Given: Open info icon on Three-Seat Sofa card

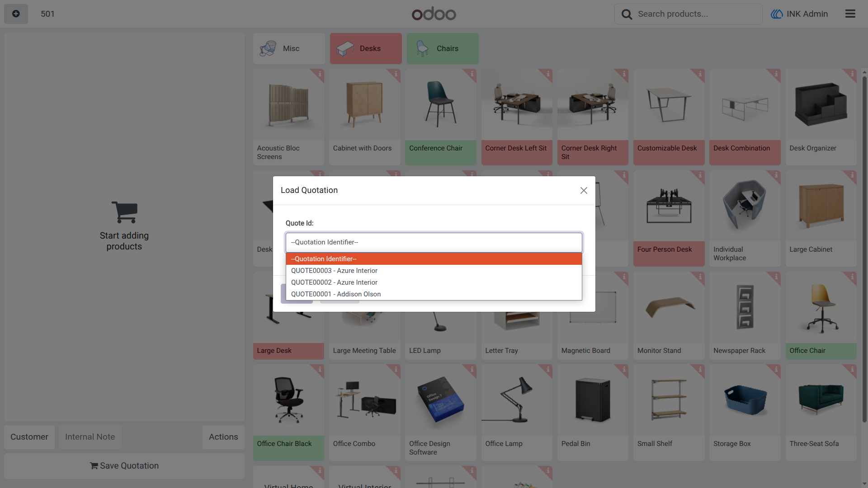Looking at the screenshot, I should (852, 370).
